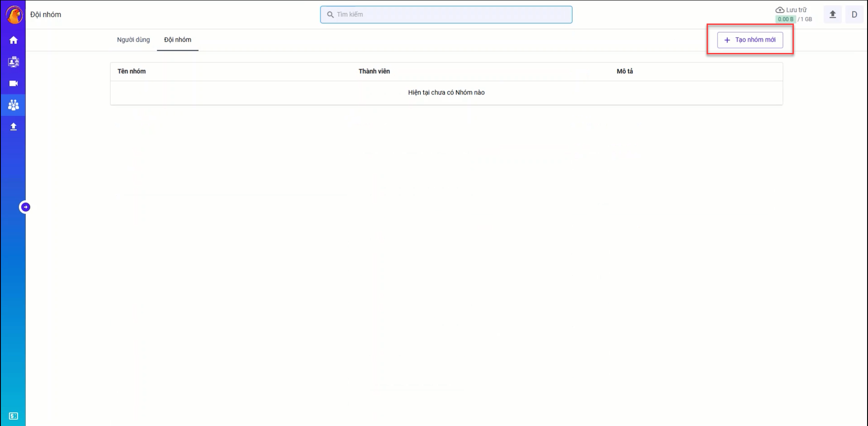Select the Đội nhóm tab

tap(178, 40)
